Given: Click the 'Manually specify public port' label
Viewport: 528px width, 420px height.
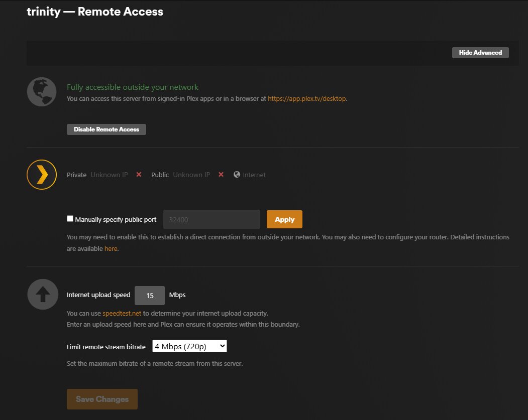Looking at the screenshot, I should (x=116, y=219).
